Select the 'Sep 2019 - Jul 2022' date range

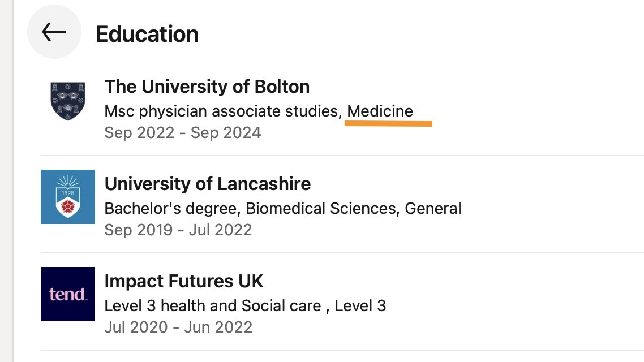pyautogui.click(x=178, y=230)
